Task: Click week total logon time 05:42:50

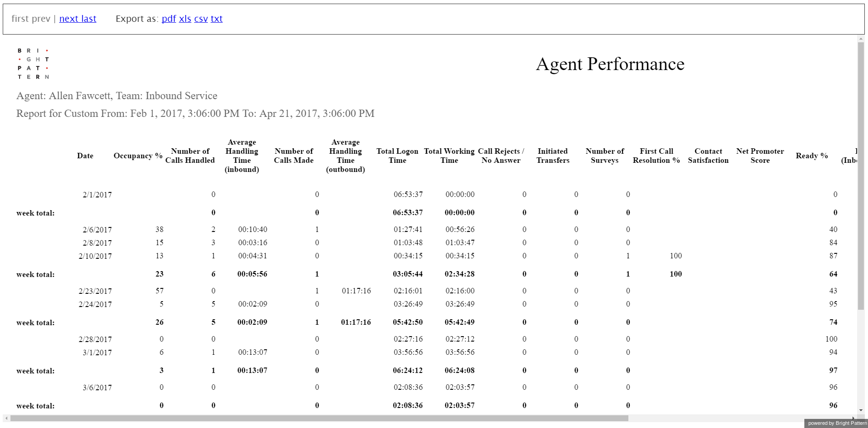Action: pos(408,322)
